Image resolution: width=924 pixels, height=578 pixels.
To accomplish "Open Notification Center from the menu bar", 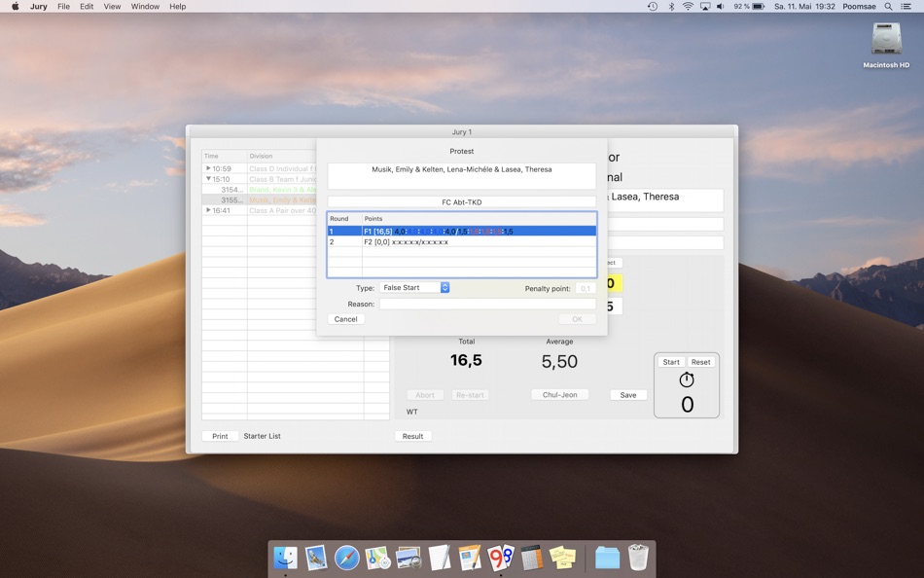I will pyautogui.click(x=906, y=6).
